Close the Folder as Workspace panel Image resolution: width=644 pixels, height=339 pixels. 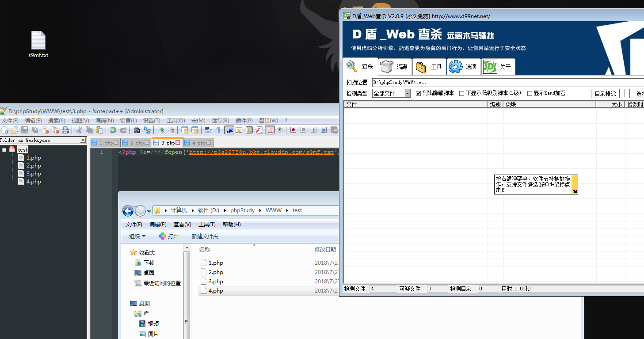tap(83, 140)
